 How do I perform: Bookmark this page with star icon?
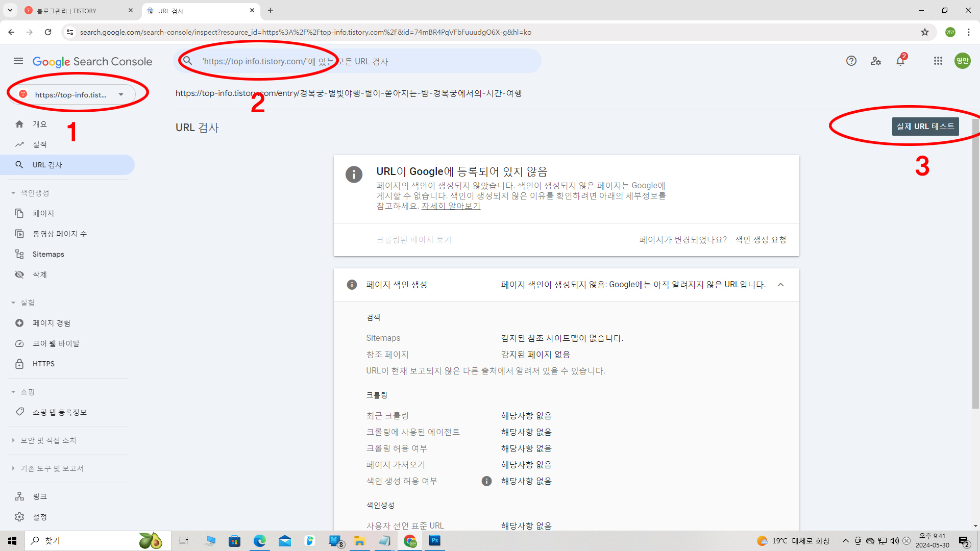coord(925,32)
